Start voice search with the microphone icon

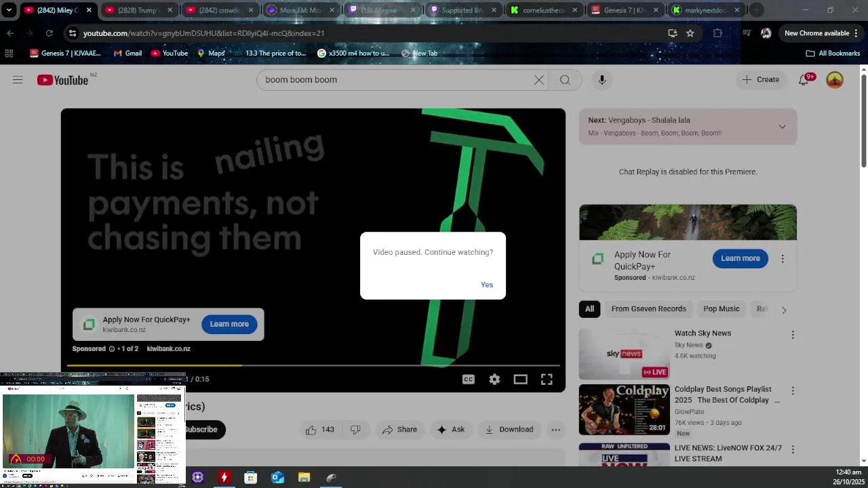pos(601,80)
